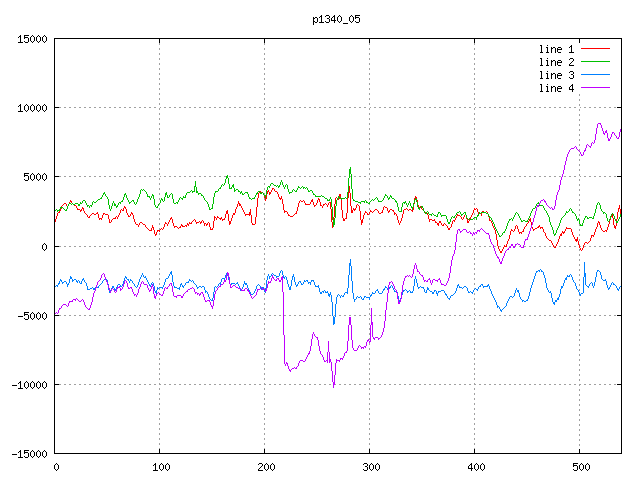Click the 10000 y-axis tick label
This screenshot has height=480, width=640.
coord(30,108)
